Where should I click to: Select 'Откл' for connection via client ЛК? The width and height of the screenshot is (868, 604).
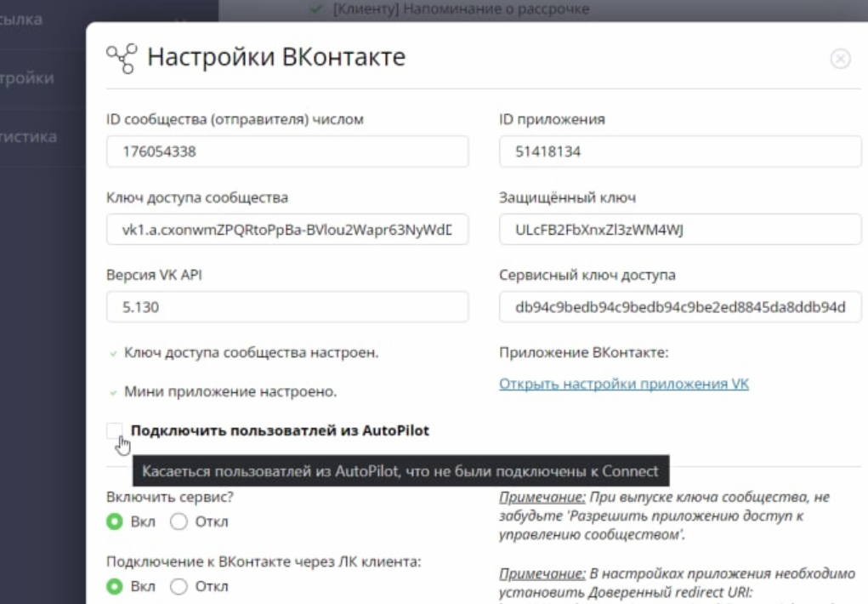pos(179,586)
